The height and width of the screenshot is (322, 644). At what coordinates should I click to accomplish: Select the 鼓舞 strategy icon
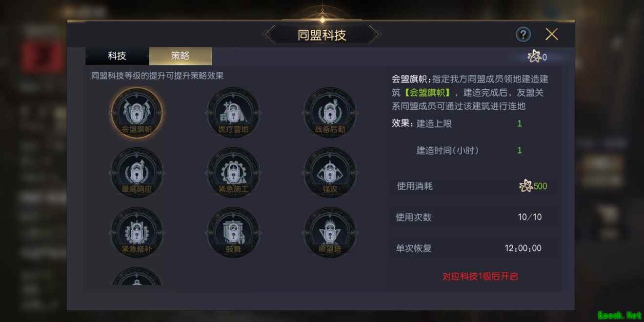click(233, 232)
